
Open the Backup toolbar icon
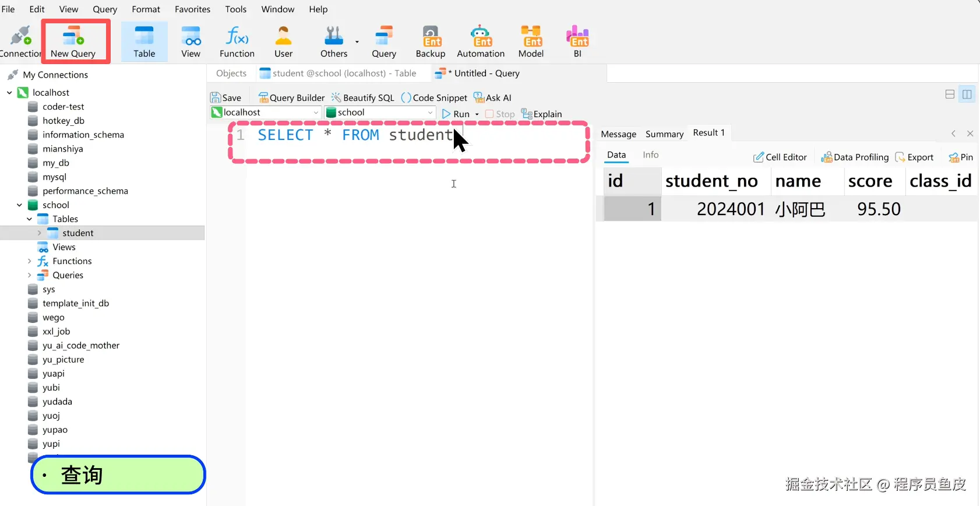click(x=431, y=41)
